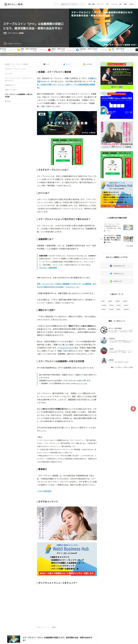138x644 pixels.
Task: Share article via Twitter ツイート button
Action: click(x=67, y=64)
